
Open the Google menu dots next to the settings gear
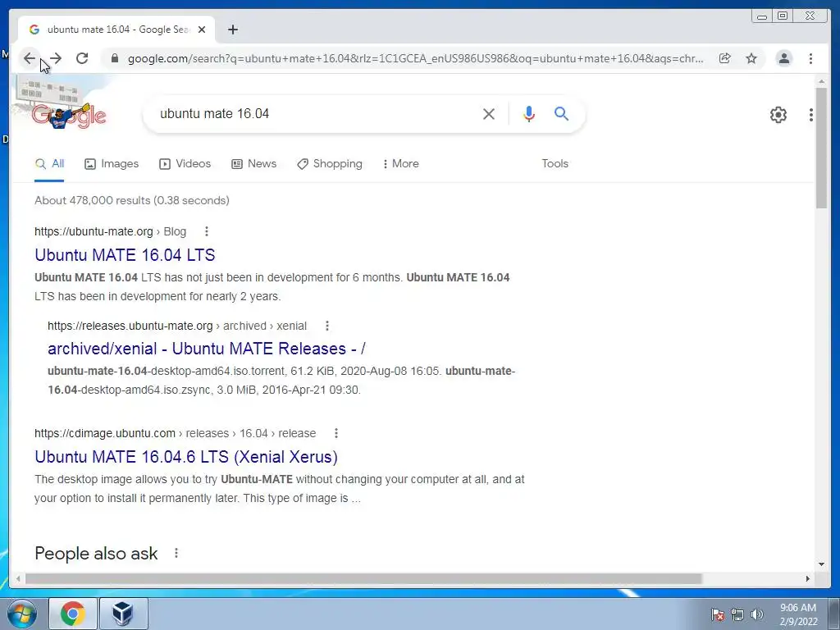811,115
